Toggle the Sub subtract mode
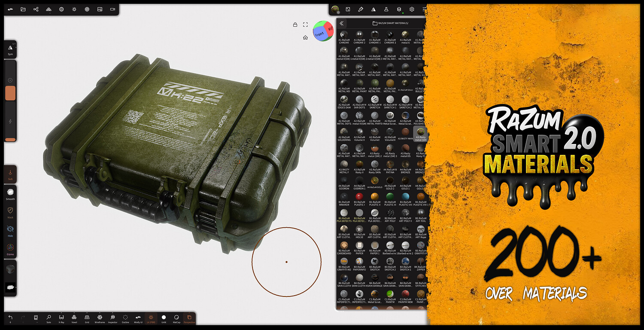 [10, 174]
